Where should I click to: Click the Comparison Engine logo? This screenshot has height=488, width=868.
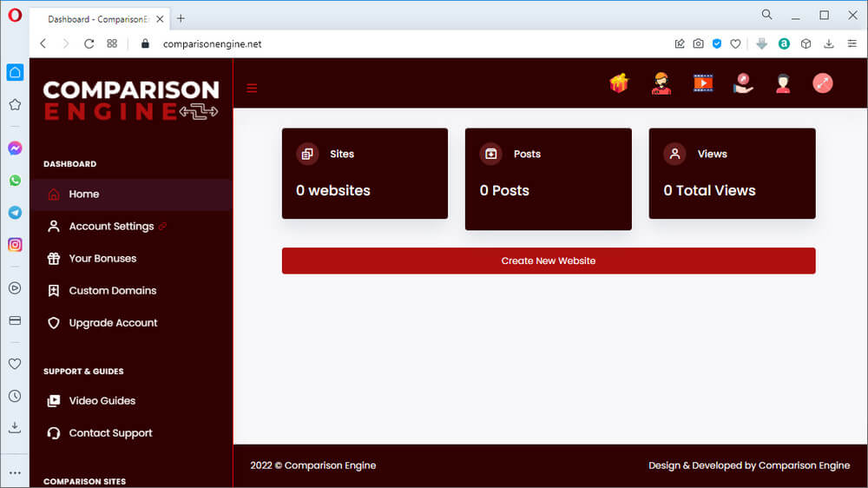[x=131, y=100]
